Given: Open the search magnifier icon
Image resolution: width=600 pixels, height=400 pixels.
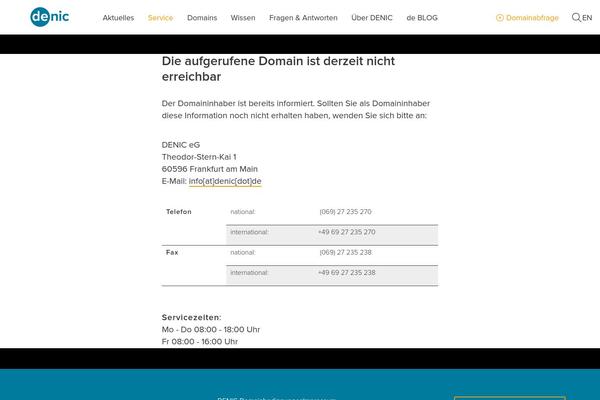Looking at the screenshot, I should coord(576,18).
